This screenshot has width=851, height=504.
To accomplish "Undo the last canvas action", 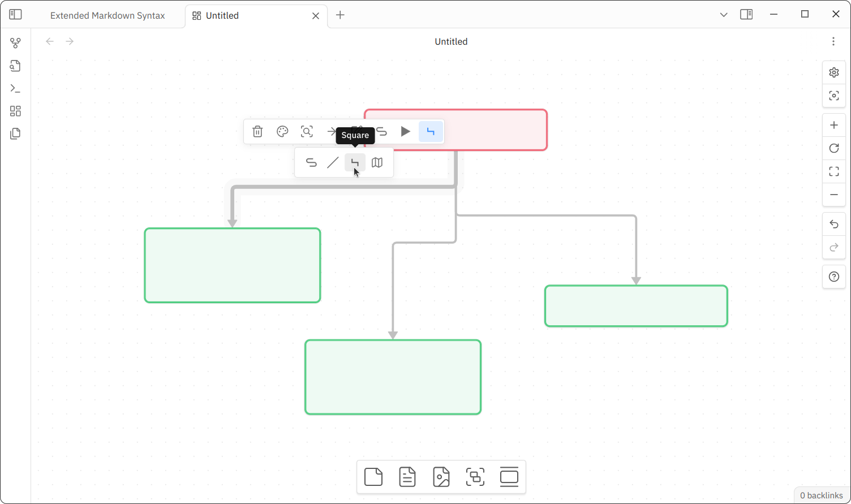I will tap(833, 225).
